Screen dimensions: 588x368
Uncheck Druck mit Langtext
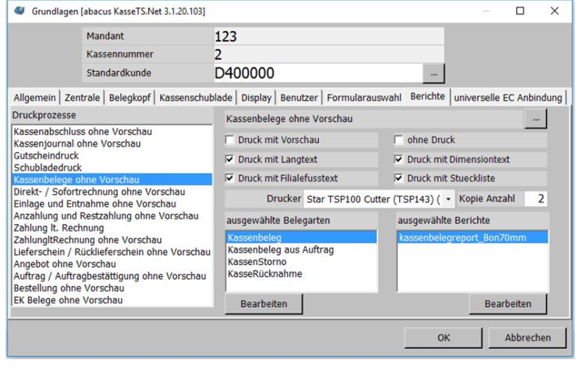pyautogui.click(x=231, y=159)
